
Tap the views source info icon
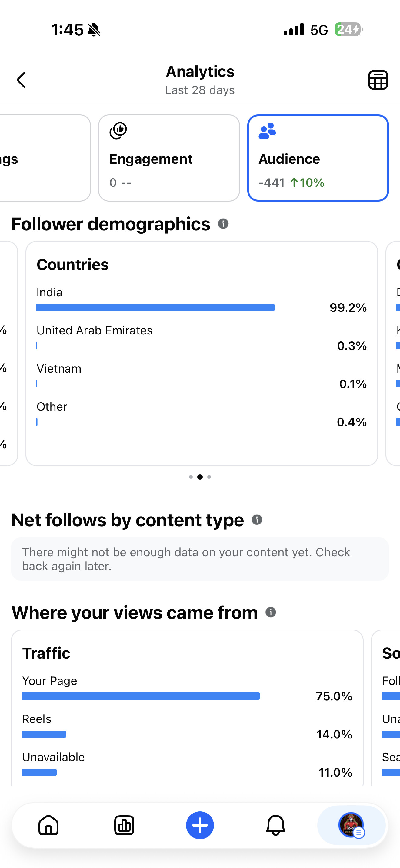click(x=271, y=612)
